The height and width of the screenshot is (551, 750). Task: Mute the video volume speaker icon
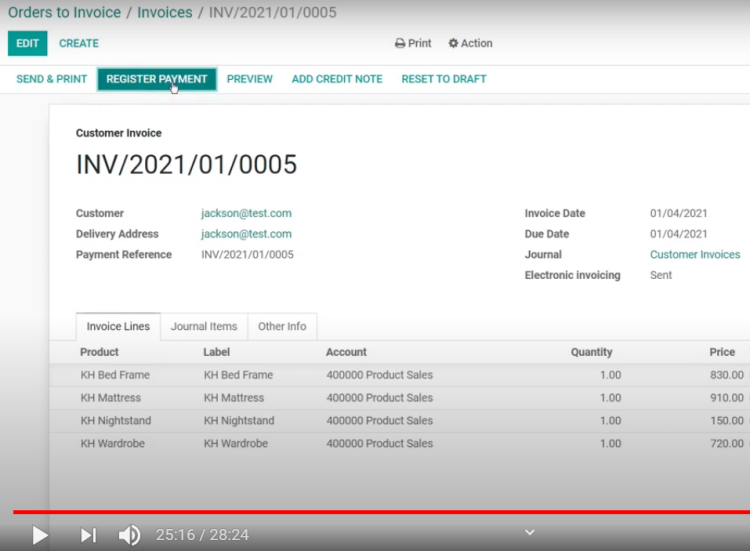point(129,535)
